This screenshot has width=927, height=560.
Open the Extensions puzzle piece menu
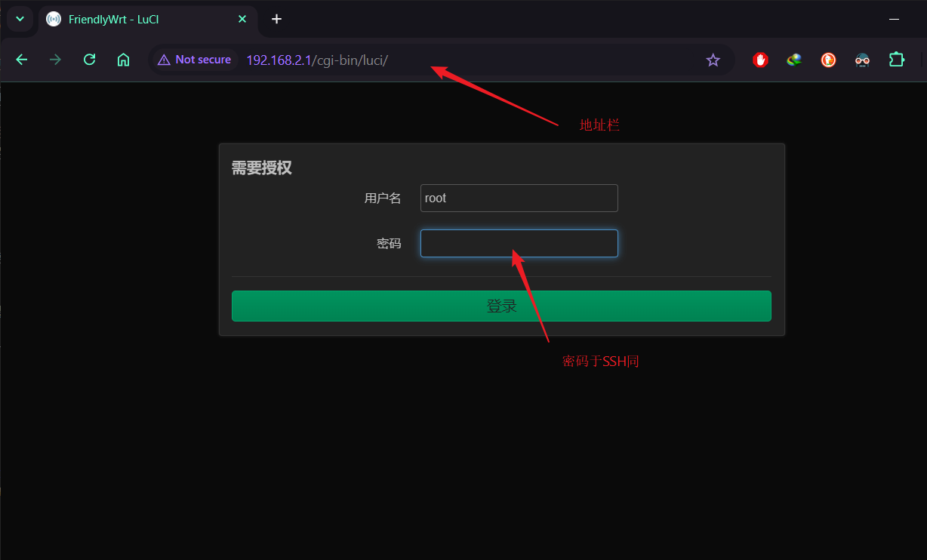coord(896,60)
